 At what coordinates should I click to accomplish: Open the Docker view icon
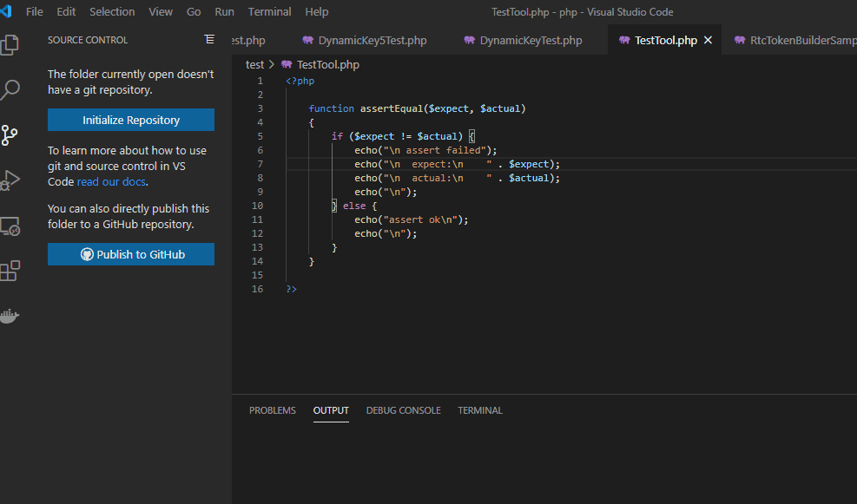(10, 316)
